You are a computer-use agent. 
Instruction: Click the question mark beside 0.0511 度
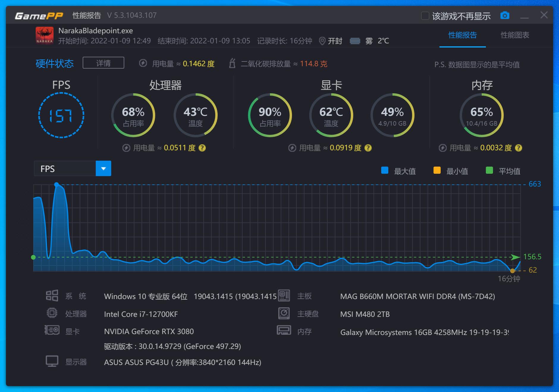202,148
